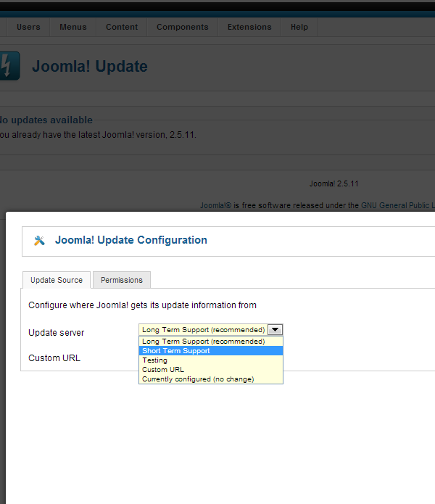Click the Update server dropdown arrow

275,330
